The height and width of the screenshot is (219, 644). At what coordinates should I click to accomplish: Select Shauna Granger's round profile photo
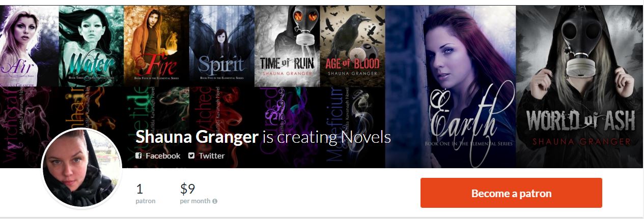point(81,169)
